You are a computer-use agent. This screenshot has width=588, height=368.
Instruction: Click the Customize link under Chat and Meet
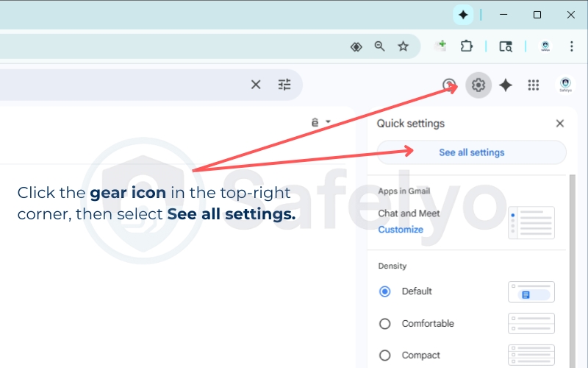click(x=401, y=230)
